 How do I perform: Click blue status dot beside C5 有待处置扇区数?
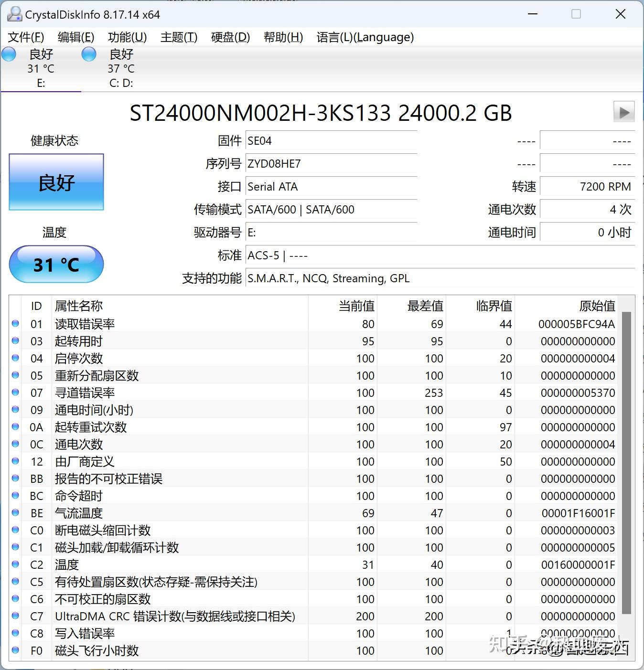pos(15,582)
